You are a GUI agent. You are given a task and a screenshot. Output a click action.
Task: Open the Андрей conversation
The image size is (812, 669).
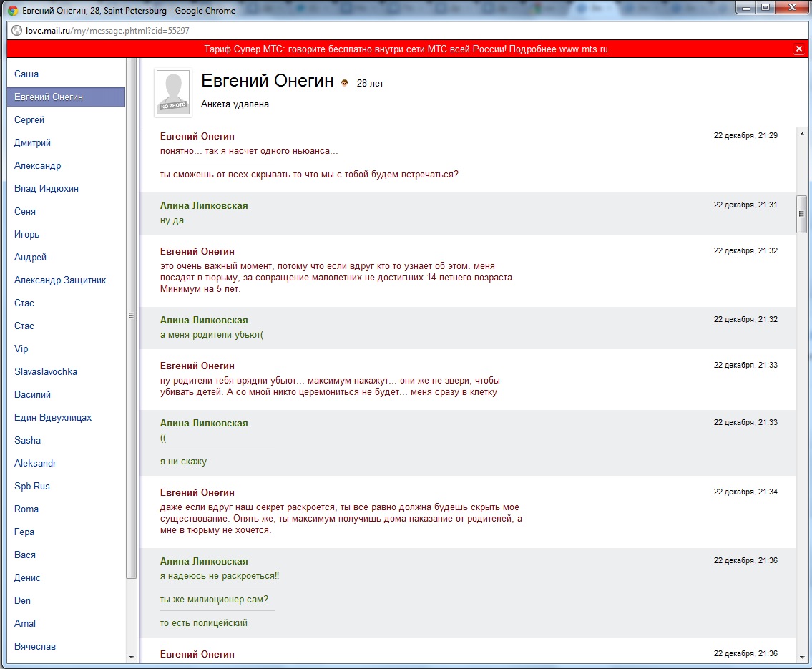point(31,258)
